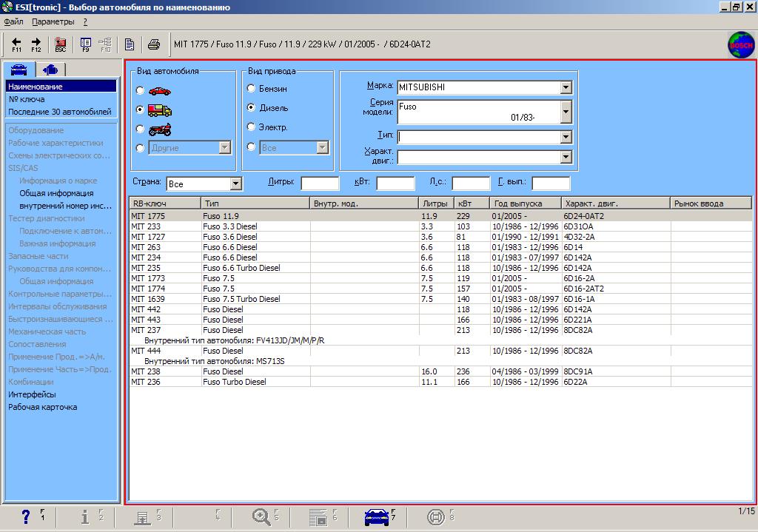Switch to the engine component tab
Image resolution: width=758 pixels, height=532 pixels.
coord(50,70)
